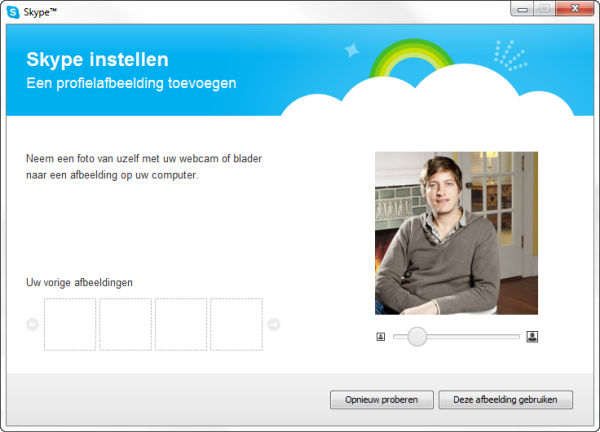Click the profile picture preview
Image resolution: width=600 pixels, height=432 pixels.
[x=456, y=233]
